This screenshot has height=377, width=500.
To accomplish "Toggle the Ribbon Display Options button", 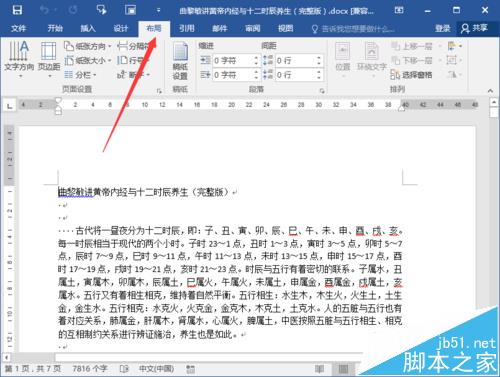I will 399,10.
